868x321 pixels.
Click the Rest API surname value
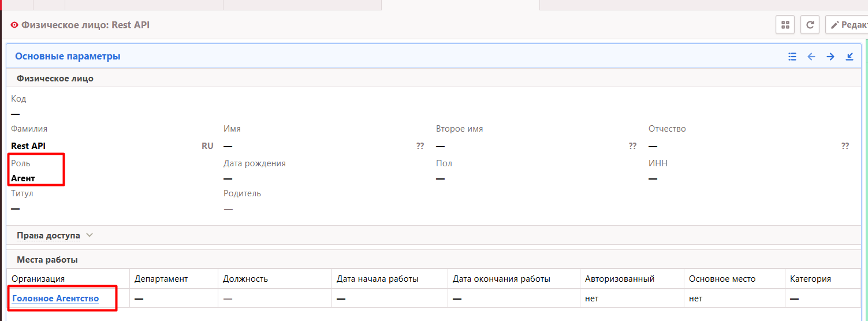tap(28, 146)
